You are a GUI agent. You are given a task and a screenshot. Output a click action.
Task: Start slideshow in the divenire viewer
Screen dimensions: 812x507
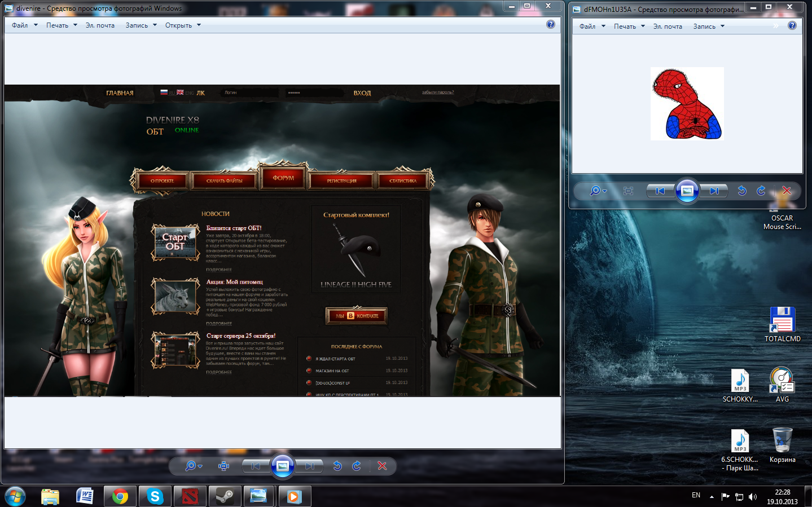[x=283, y=466]
